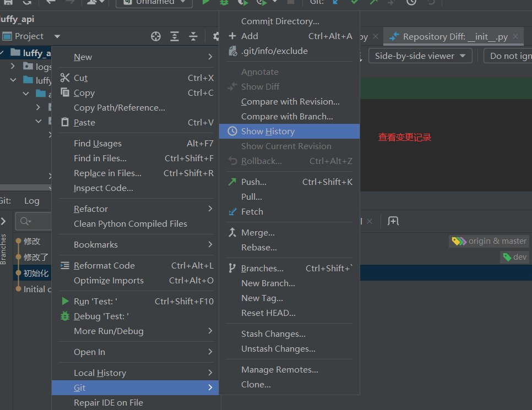Screen dimensions: 532x410
Task: Click the green Push arrow icon
Action: click(x=232, y=182)
